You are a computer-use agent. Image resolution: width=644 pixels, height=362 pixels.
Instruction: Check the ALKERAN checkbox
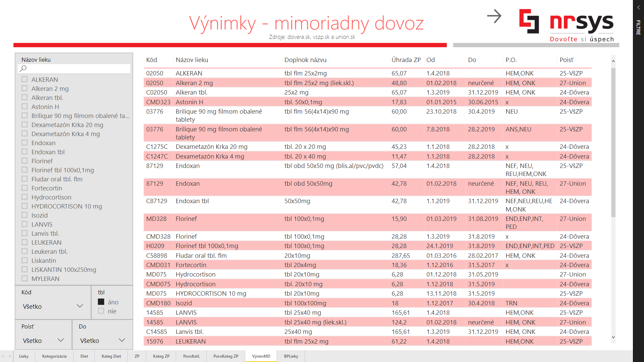[x=24, y=79]
